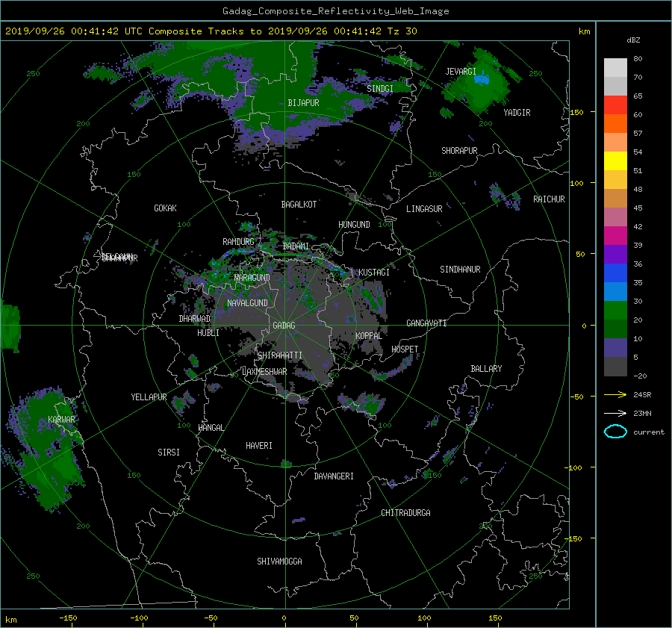Select the bright yellow dBZ color band
Image resolution: width=672 pixels, height=628 pixels.
coord(615,161)
